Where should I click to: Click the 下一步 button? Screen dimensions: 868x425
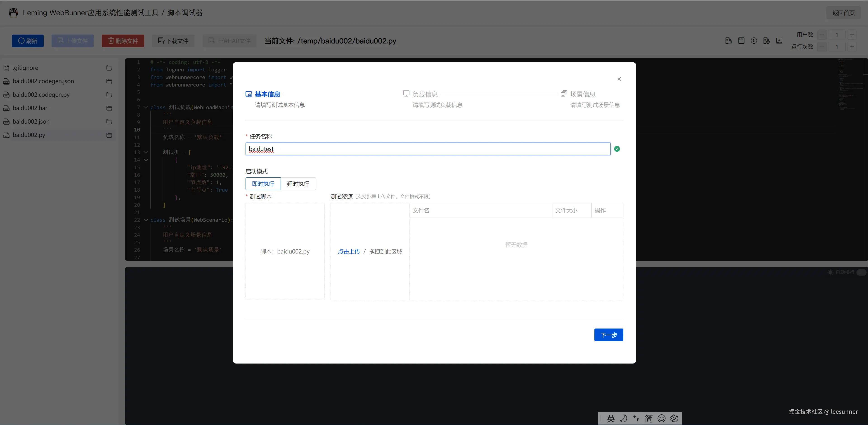[608, 335]
